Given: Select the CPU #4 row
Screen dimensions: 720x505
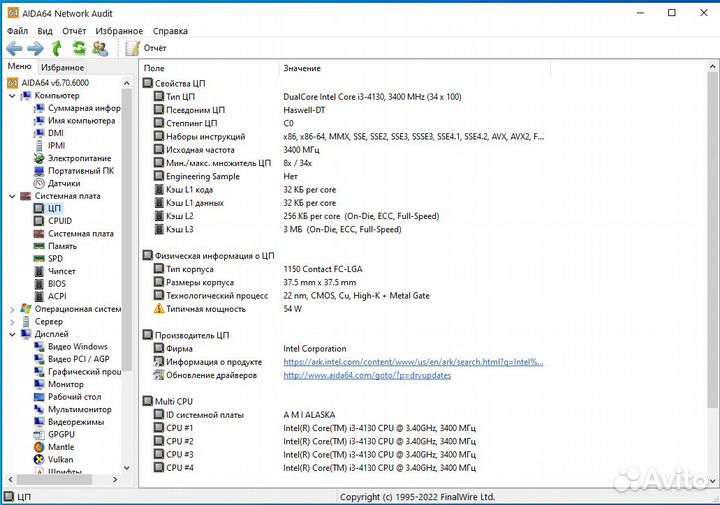Looking at the screenshot, I should (315, 468).
